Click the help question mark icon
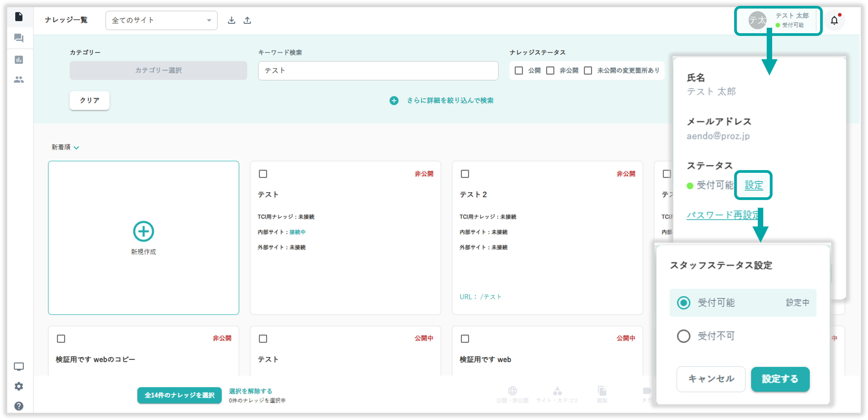The width and height of the screenshot is (868, 420). 19,406
